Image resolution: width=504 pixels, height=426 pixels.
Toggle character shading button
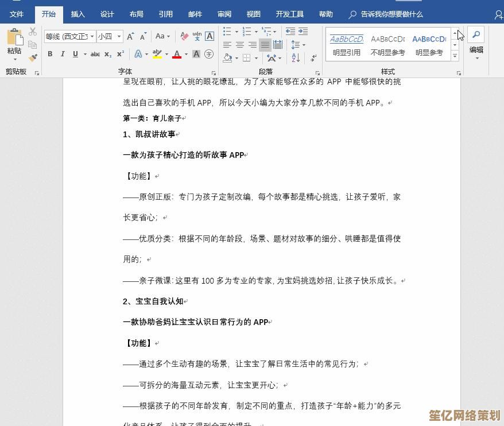click(x=196, y=54)
